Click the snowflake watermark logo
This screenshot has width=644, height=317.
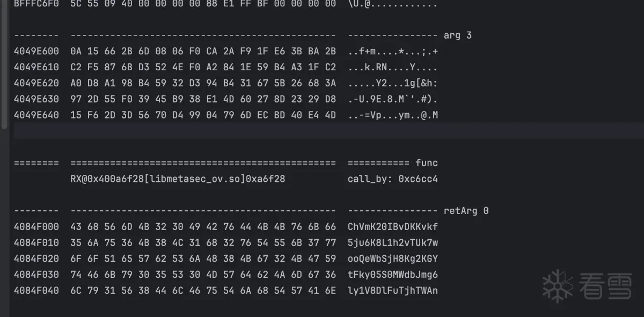tap(559, 286)
